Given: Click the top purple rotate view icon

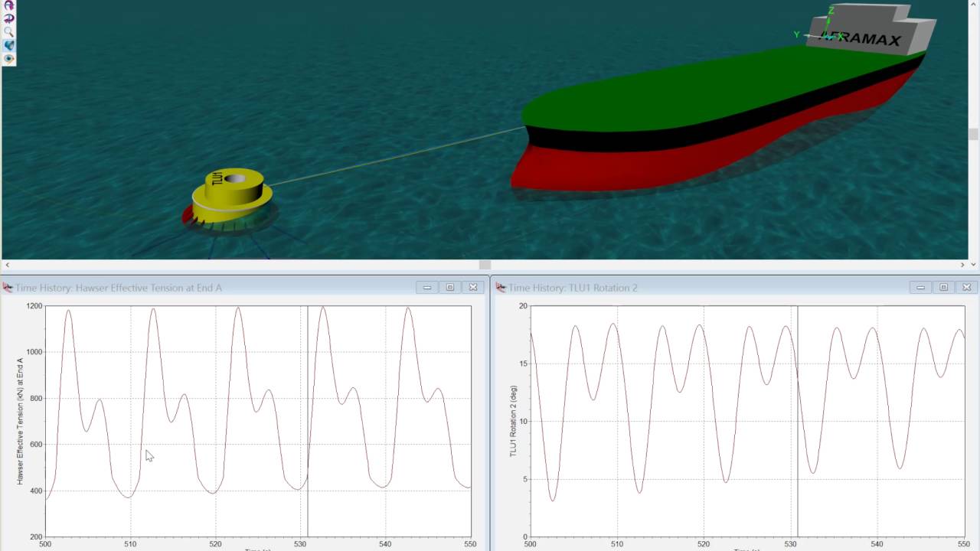Looking at the screenshot, I should tap(9, 5).
